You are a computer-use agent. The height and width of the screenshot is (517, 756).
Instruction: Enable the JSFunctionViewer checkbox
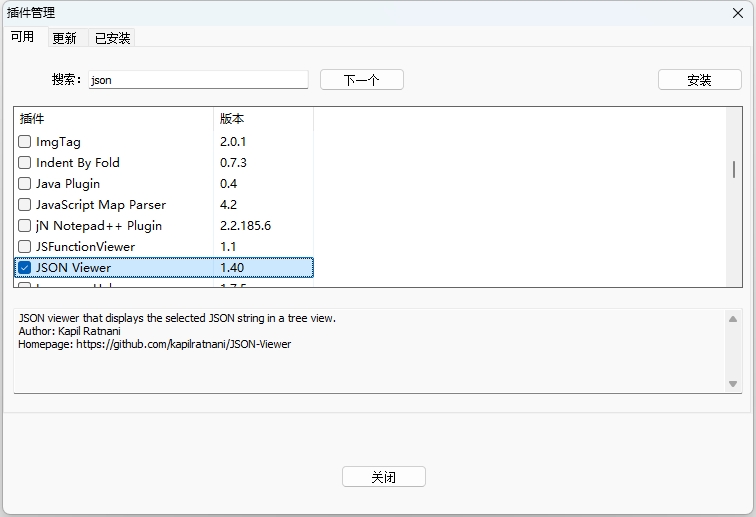click(x=25, y=247)
